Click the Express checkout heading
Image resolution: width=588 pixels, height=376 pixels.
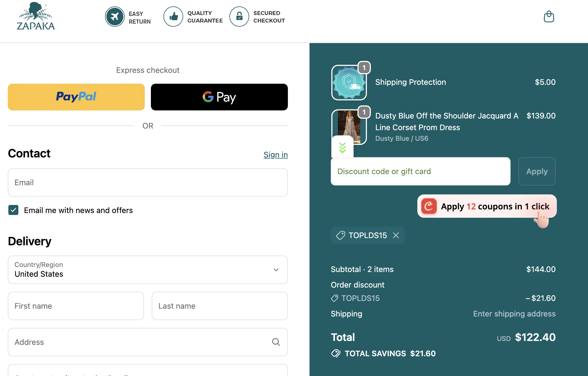[148, 70]
